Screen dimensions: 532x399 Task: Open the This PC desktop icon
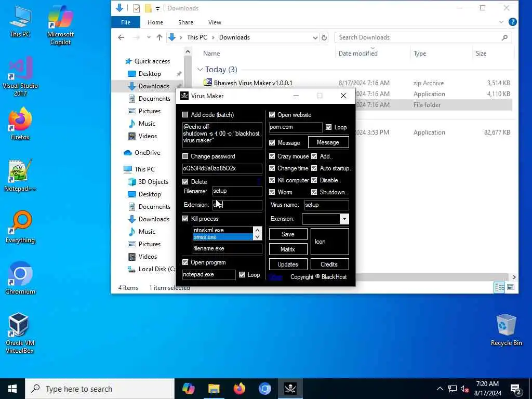click(x=20, y=21)
